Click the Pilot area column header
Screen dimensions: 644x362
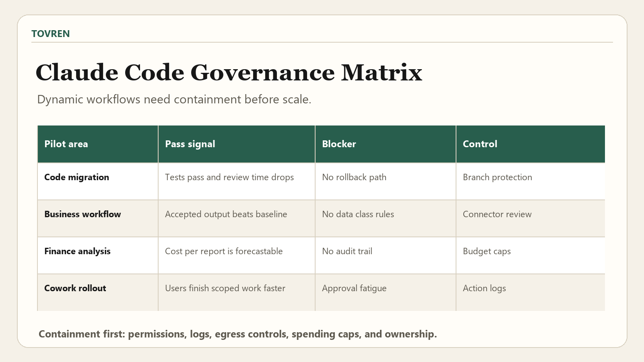tap(98, 144)
